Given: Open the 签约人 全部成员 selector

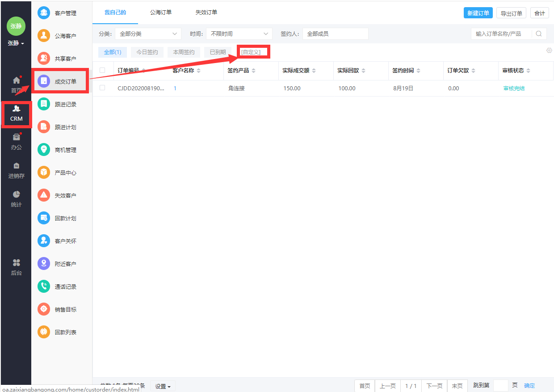Looking at the screenshot, I should 335,34.
